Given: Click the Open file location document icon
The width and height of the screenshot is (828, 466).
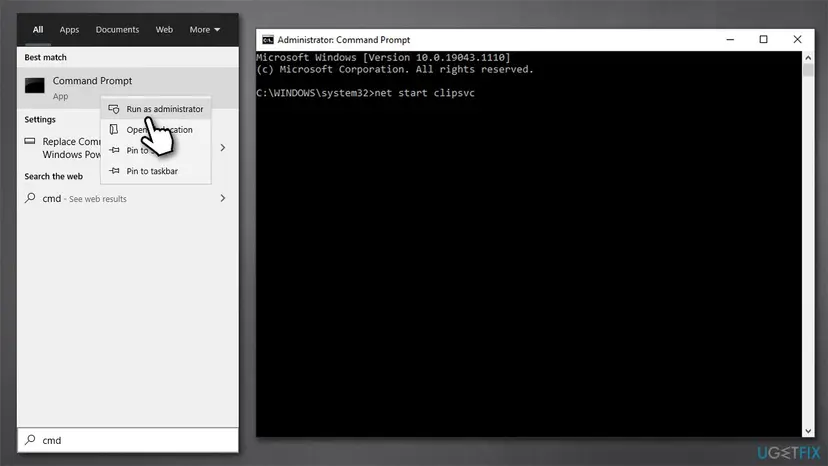Looking at the screenshot, I should point(114,129).
